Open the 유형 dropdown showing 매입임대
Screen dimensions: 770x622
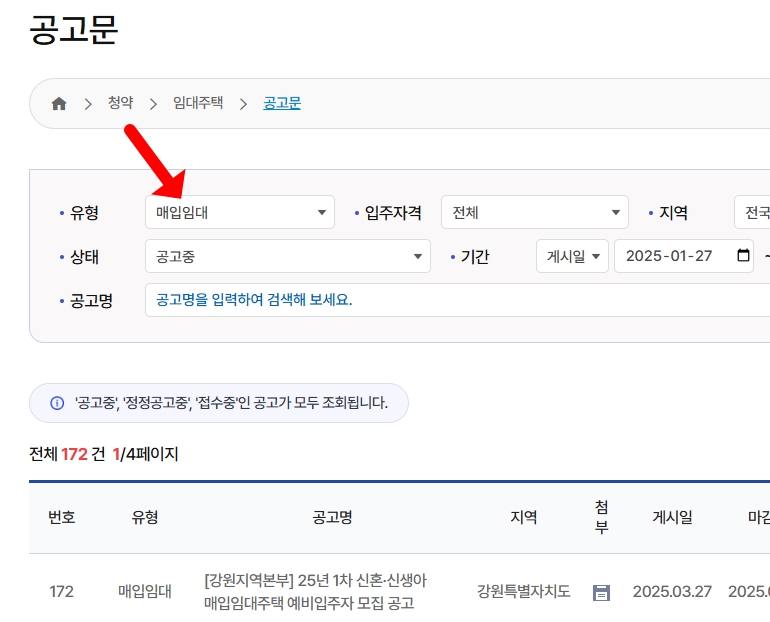(x=240, y=212)
